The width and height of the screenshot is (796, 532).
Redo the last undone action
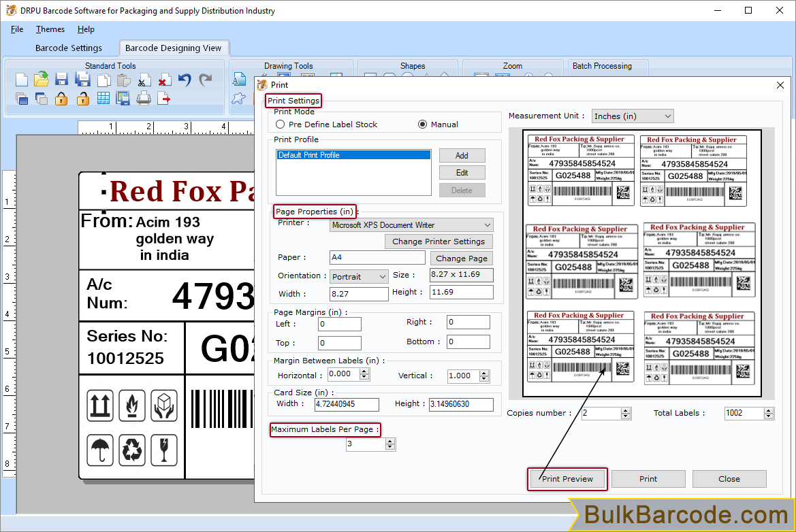205,80
